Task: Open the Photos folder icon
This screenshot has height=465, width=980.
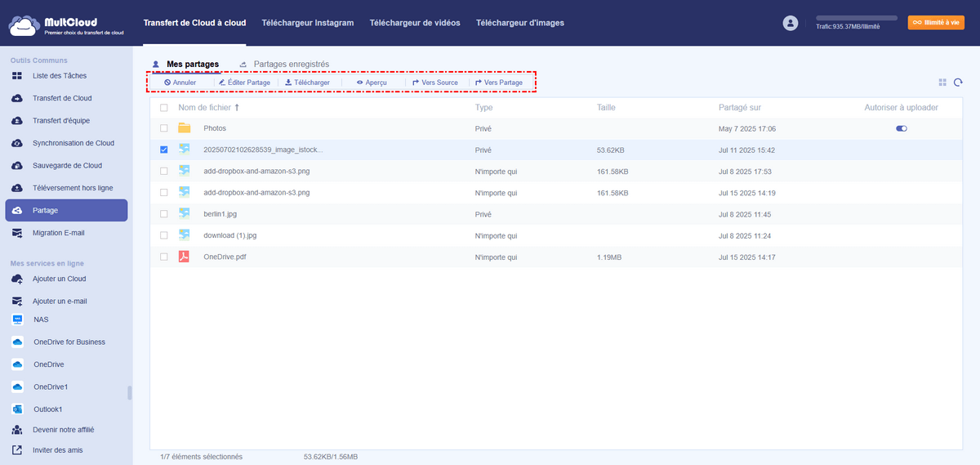Action: (185, 128)
